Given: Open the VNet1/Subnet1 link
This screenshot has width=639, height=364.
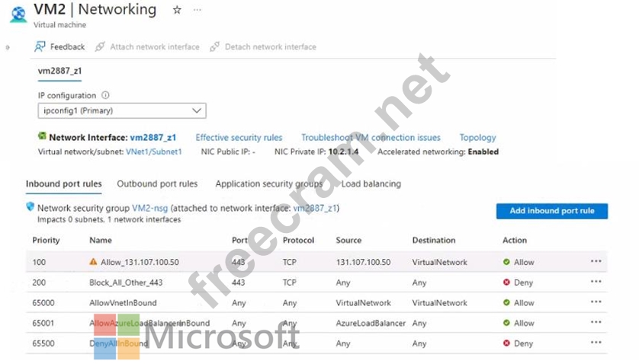Looking at the screenshot, I should click(x=154, y=152).
